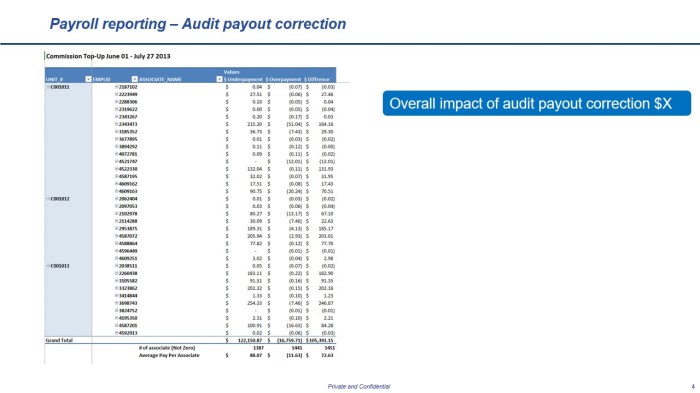This screenshot has height=393, width=700.
Task: Select the Values header label
Action: point(231,72)
